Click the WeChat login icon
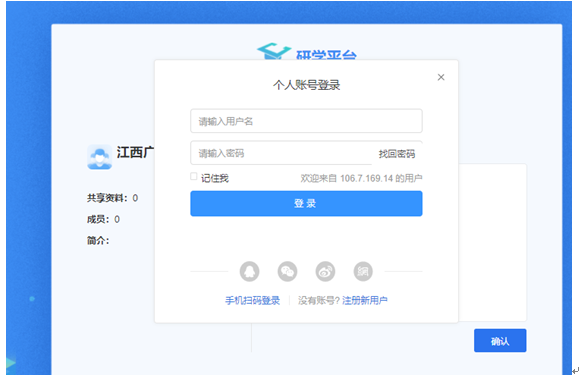The image size is (580, 379). [x=287, y=271]
